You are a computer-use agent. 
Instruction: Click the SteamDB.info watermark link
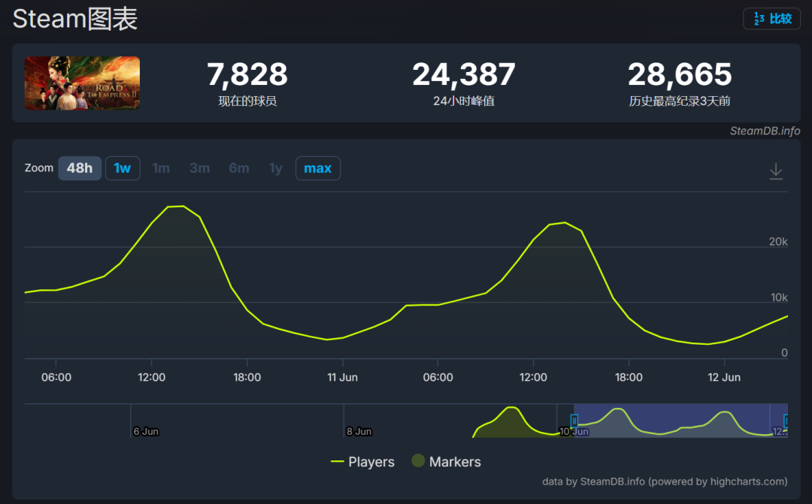(765, 131)
